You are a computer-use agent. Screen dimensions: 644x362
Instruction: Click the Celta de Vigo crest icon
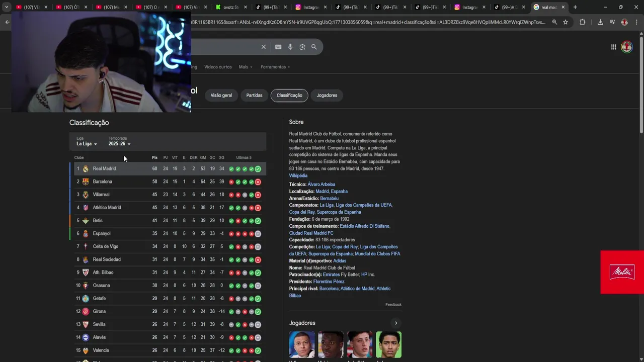pyautogui.click(x=86, y=246)
